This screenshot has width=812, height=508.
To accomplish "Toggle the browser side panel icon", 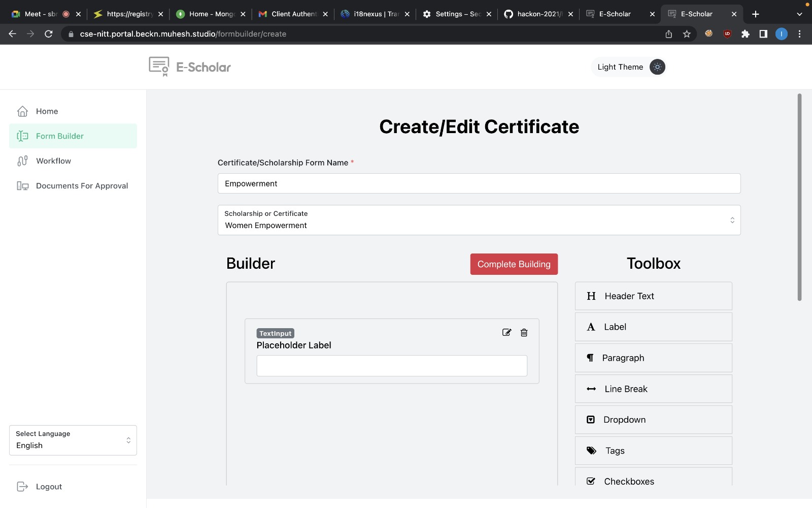I will 763,34.
